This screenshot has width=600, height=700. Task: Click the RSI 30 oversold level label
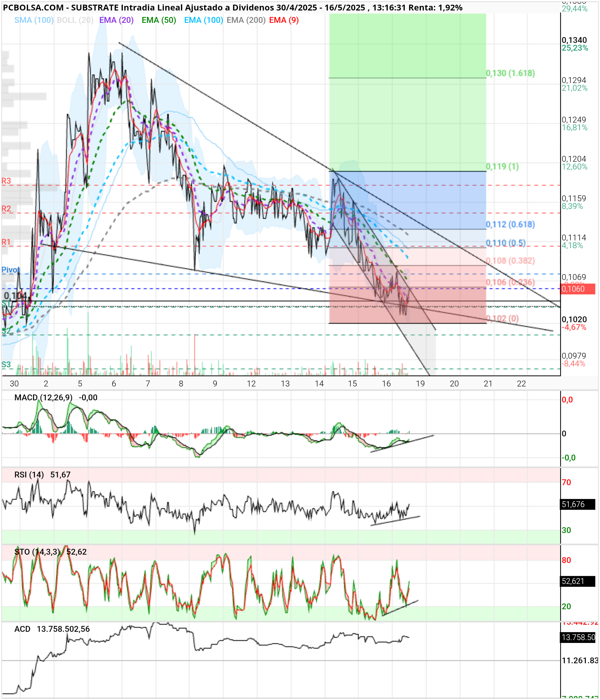(566, 530)
